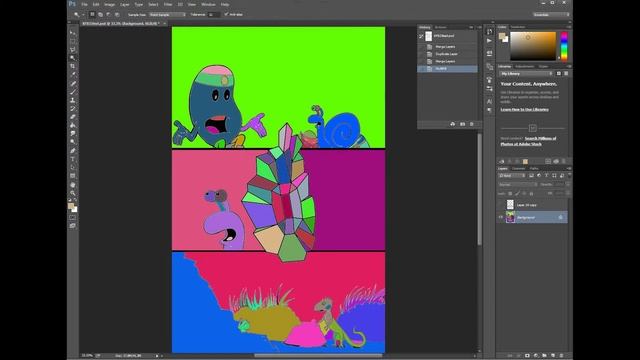Select the Hand tool

73,185
